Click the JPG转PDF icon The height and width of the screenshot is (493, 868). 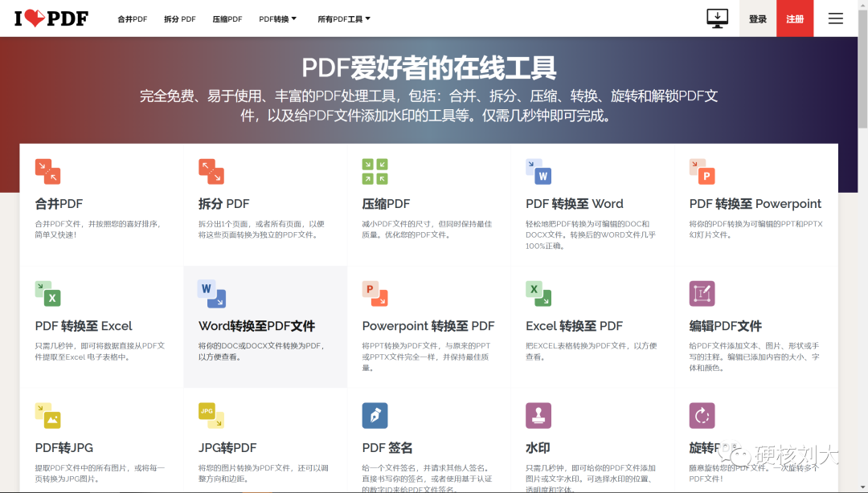click(x=211, y=416)
